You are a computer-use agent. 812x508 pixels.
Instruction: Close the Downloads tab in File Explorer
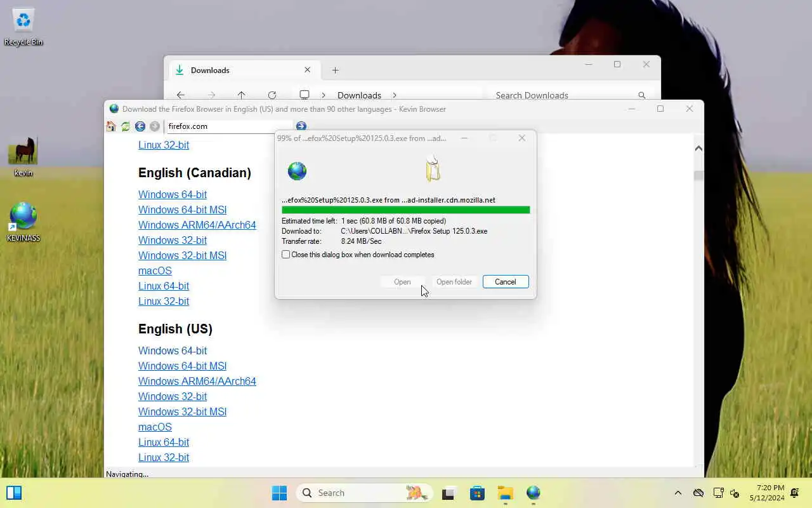coord(308,70)
